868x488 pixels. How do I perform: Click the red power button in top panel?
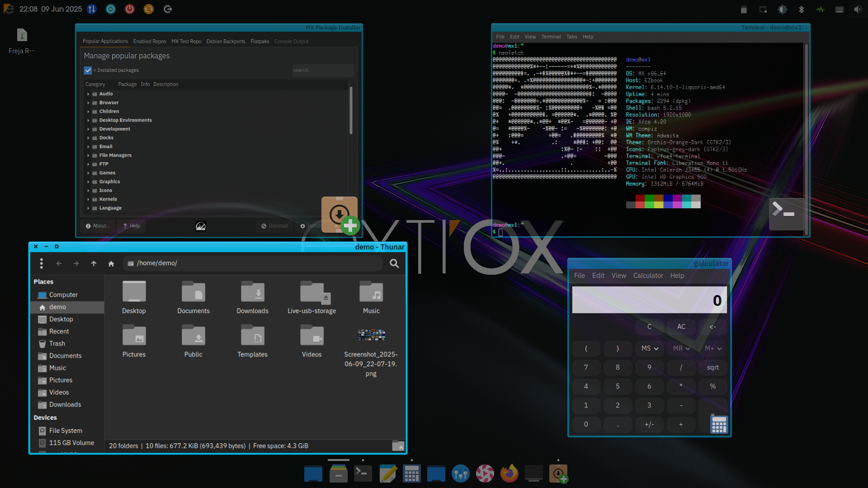pos(130,9)
